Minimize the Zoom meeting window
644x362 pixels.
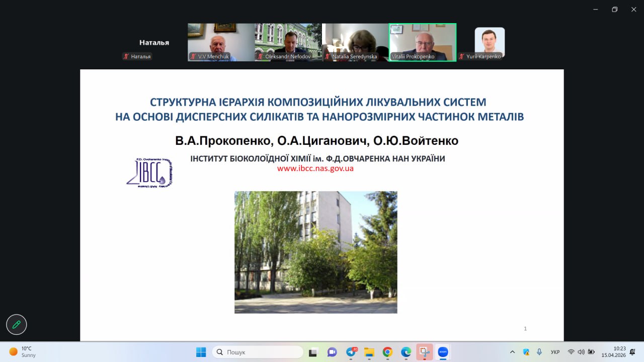point(596,9)
